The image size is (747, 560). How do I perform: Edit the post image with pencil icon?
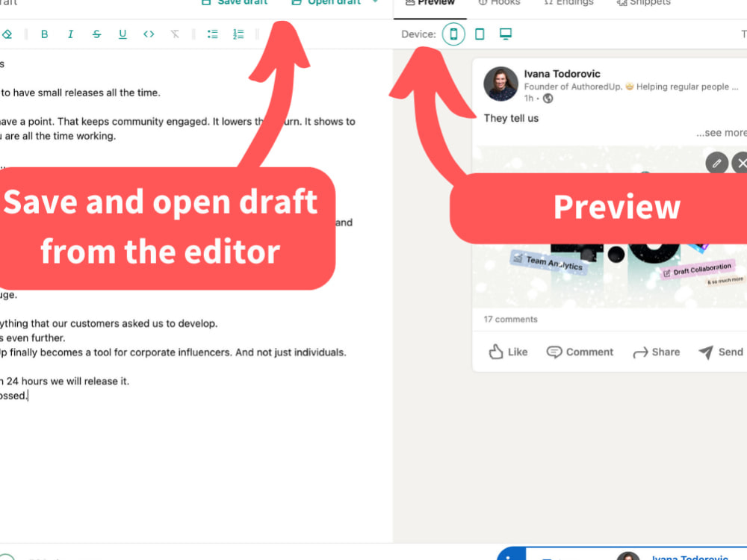(x=716, y=164)
